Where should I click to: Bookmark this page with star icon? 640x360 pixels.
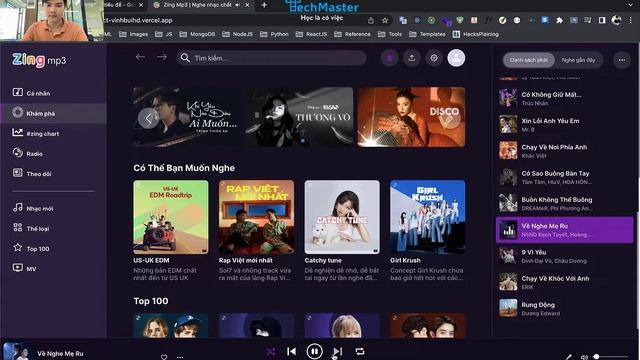[x=385, y=20]
